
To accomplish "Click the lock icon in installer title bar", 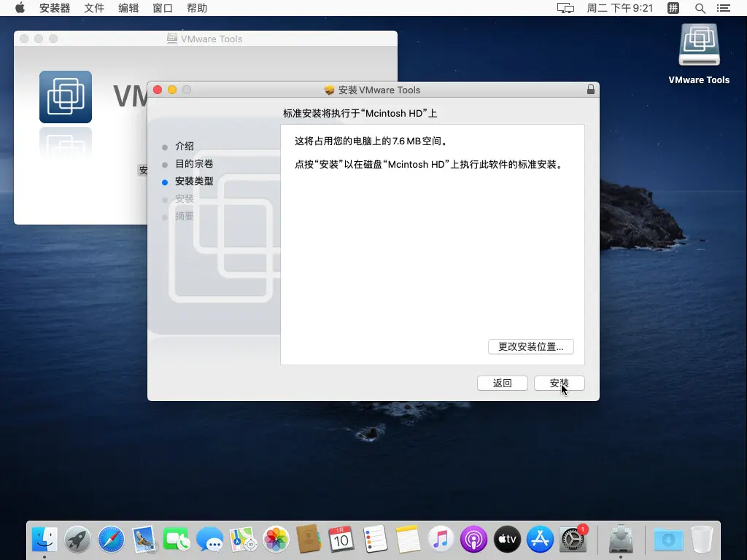I will (x=591, y=90).
